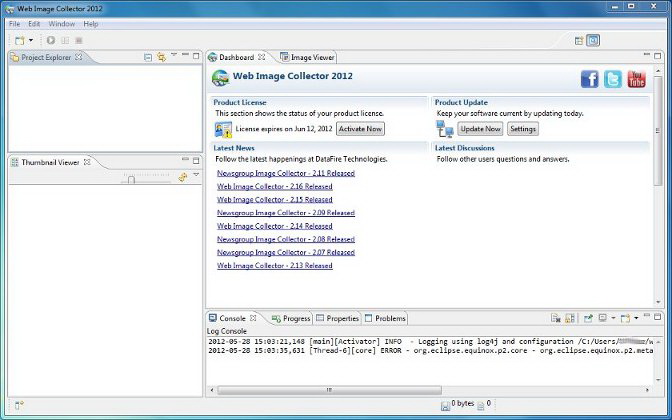Select the highlighted perspective icon in top-right toolbar
This screenshot has width=672, height=420.
click(x=593, y=40)
